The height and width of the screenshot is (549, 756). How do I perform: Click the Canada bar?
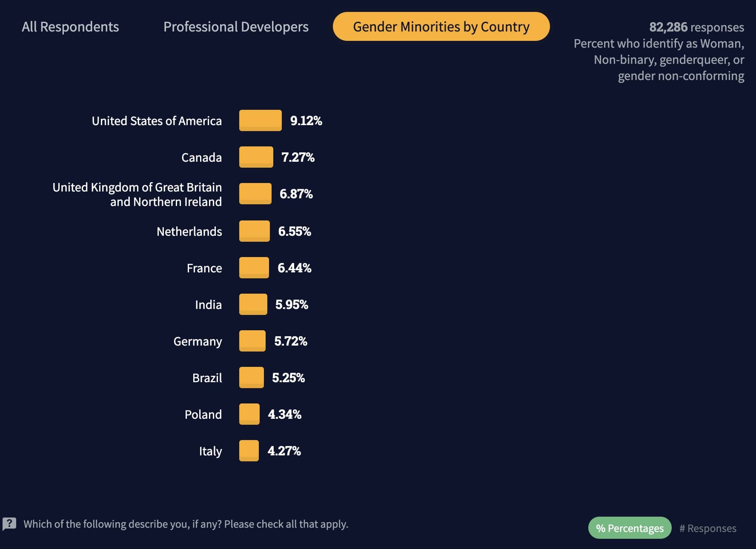(256, 157)
